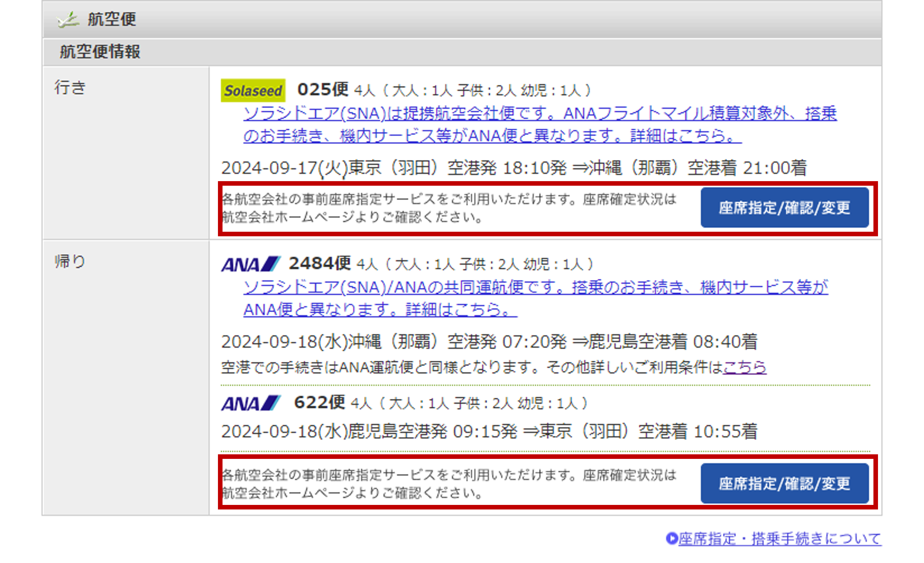The image size is (924, 563).
Task: Click the 帰り row label
Action: pyautogui.click(x=70, y=261)
